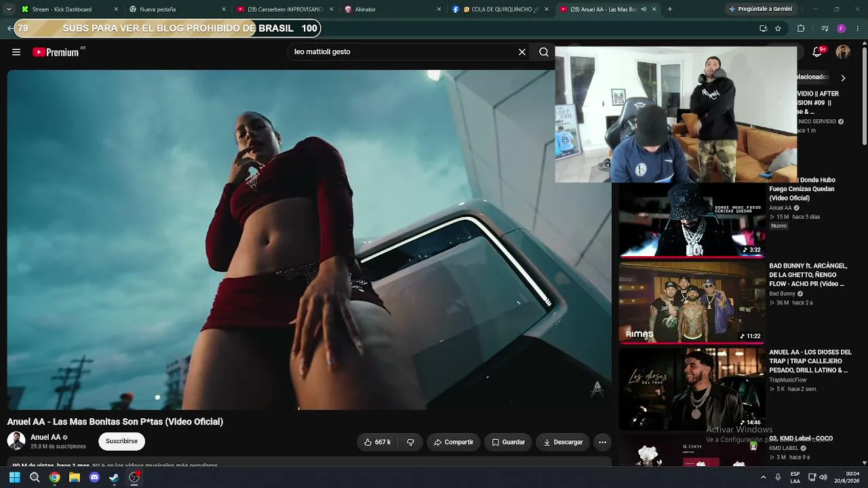Save the video with Guardar
Screen dimensions: 868x488
pos(509,442)
